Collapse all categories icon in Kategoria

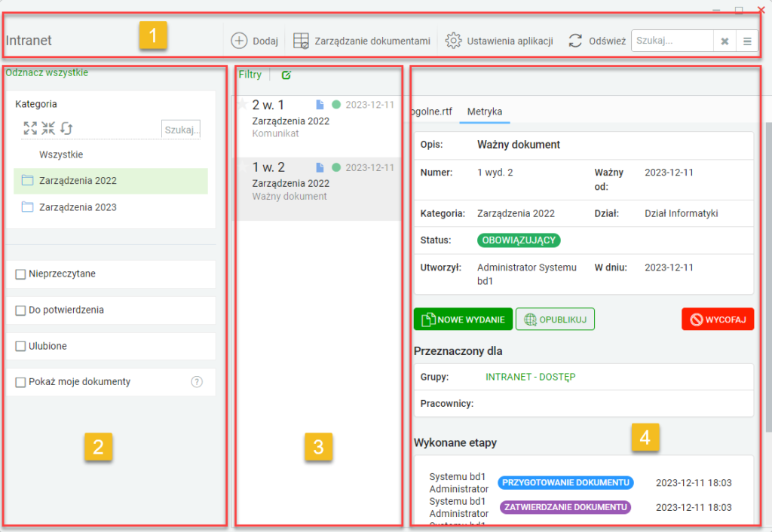48,128
